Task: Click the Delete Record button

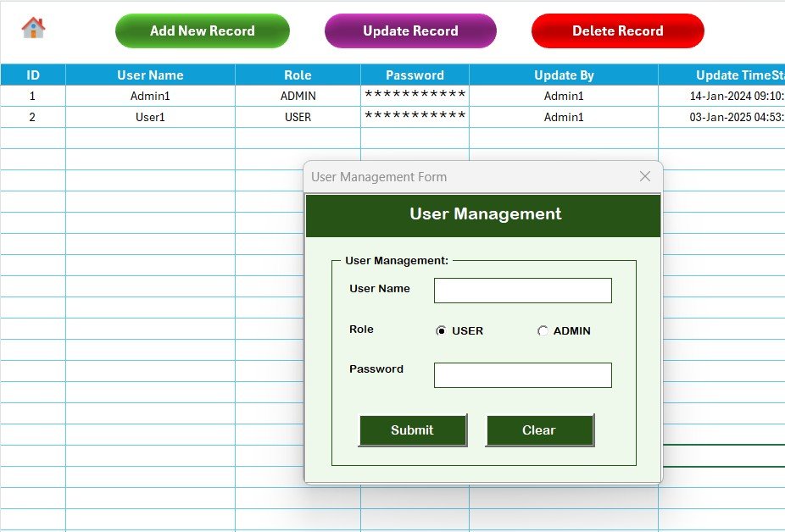Action: point(617,30)
